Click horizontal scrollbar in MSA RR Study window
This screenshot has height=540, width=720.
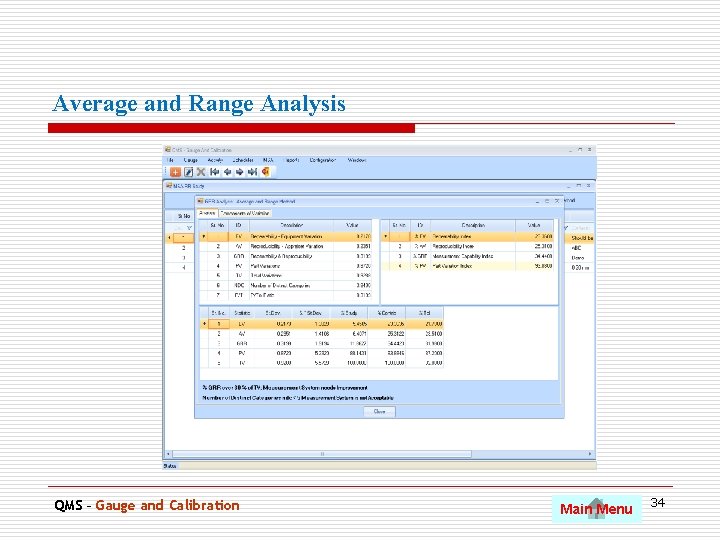[322, 454]
